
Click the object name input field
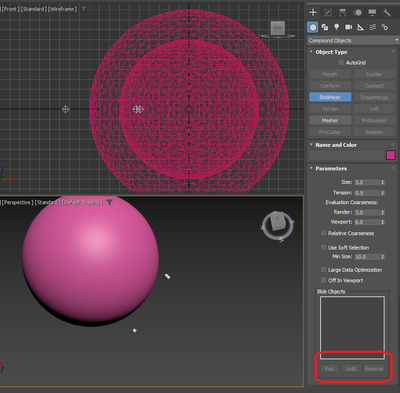coord(347,155)
